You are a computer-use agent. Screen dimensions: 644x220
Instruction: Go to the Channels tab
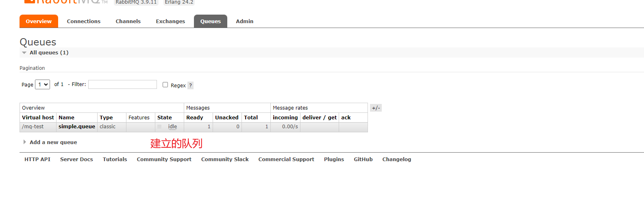tap(128, 22)
